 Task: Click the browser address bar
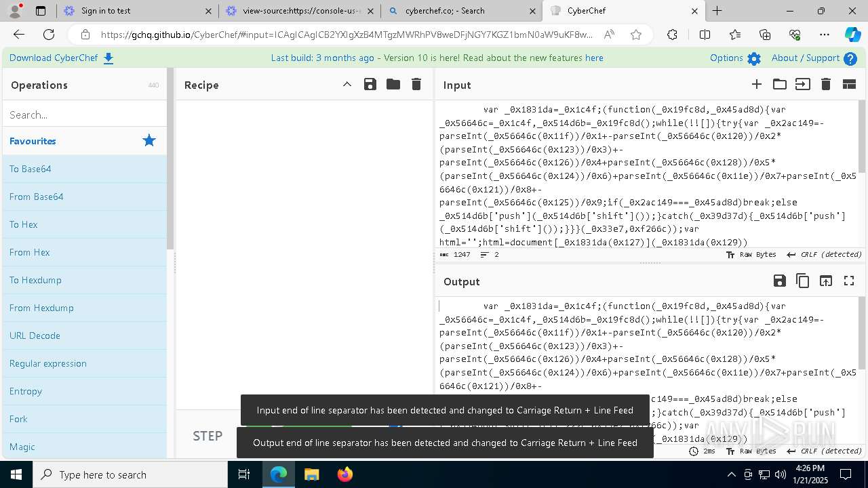(346, 35)
